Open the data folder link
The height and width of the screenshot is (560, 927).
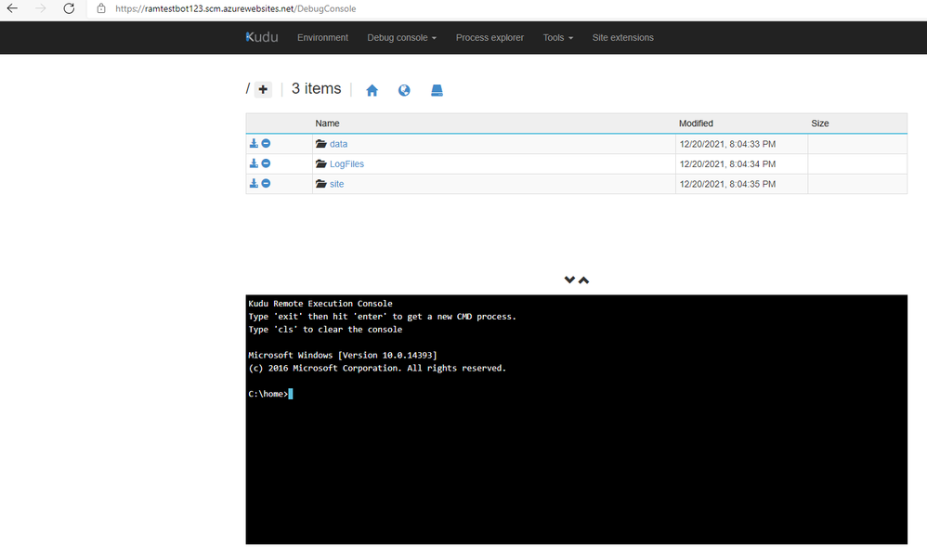(338, 144)
